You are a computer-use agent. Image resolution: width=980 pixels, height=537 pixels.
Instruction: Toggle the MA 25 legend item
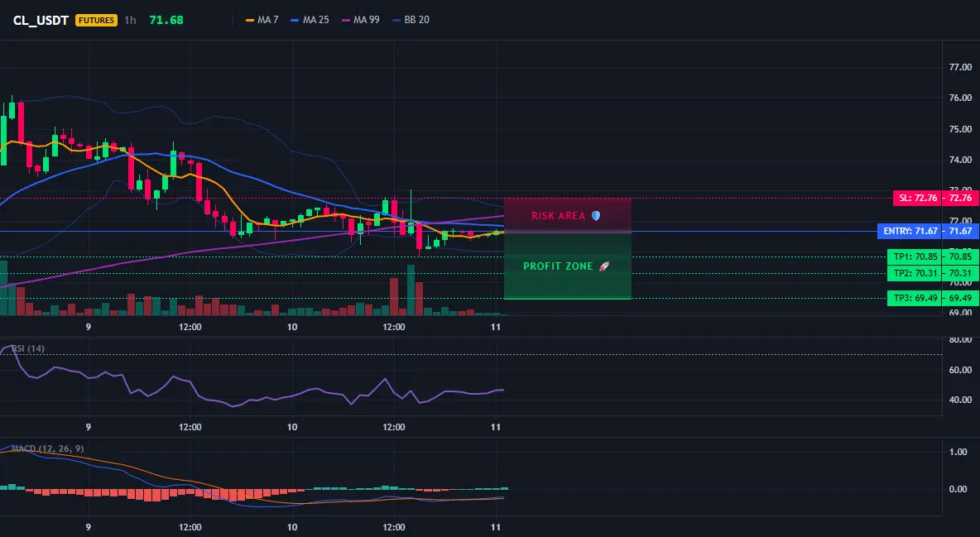pos(310,20)
